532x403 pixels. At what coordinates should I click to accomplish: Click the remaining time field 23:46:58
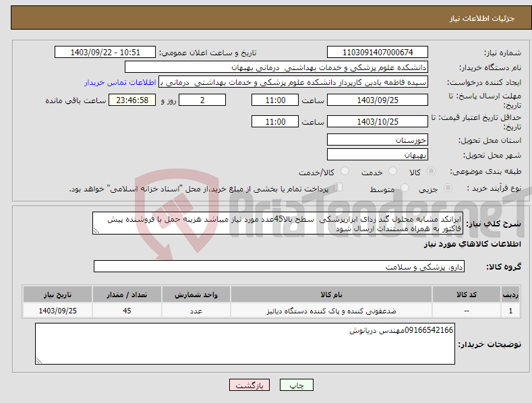pyautogui.click(x=132, y=100)
